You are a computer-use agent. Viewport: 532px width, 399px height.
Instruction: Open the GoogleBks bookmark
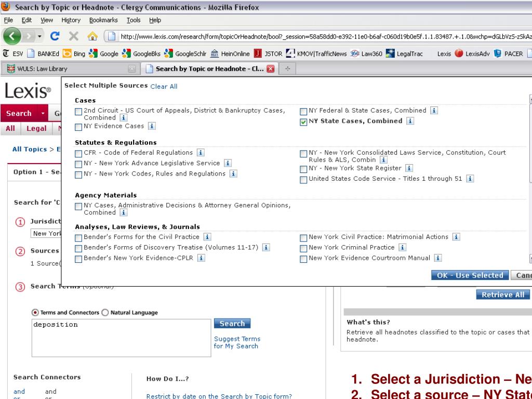pos(141,54)
